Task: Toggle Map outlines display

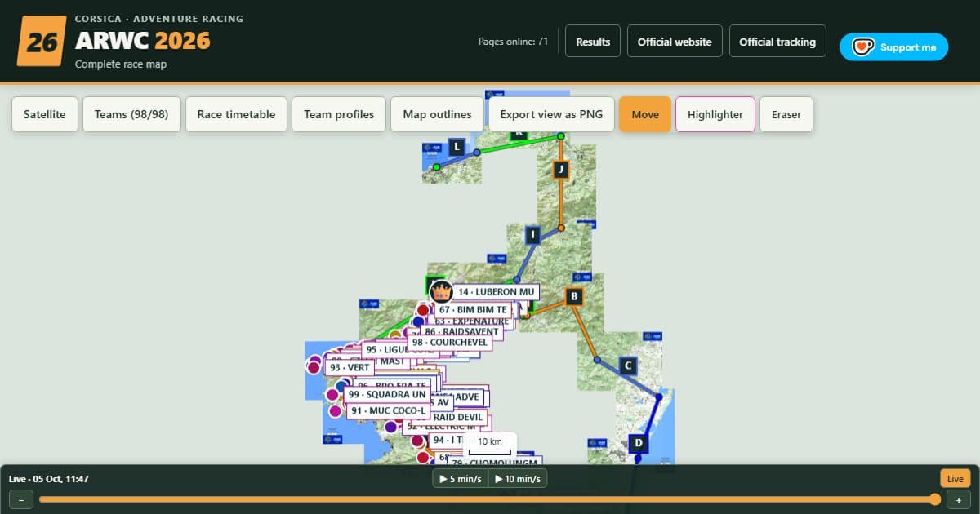Action: click(x=437, y=114)
